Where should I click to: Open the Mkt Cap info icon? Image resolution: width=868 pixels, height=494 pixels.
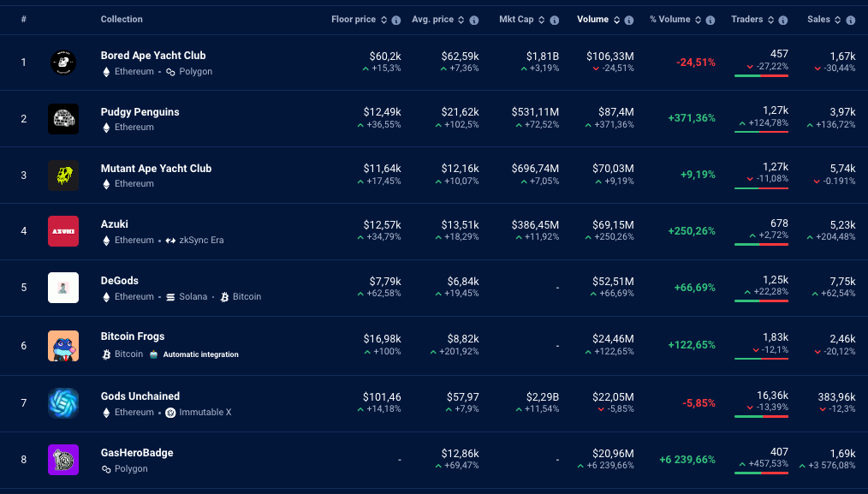554,20
